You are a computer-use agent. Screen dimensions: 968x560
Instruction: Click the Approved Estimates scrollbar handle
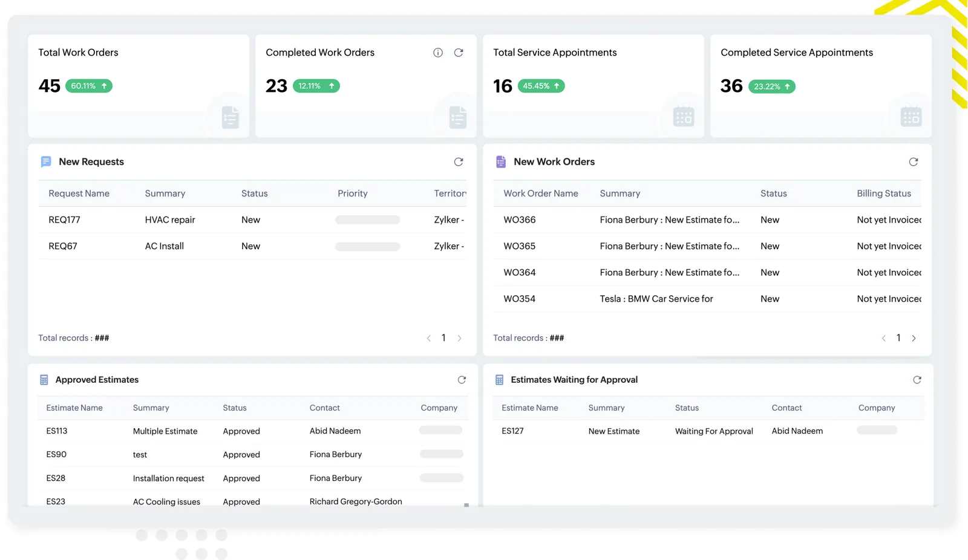tap(466, 505)
